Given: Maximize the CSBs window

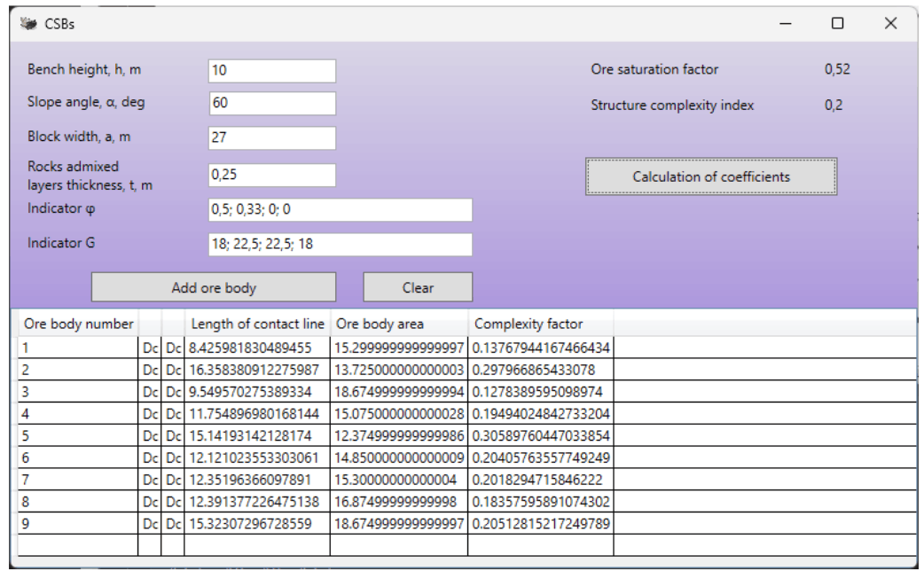Looking at the screenshot, I should pos(837,24).
